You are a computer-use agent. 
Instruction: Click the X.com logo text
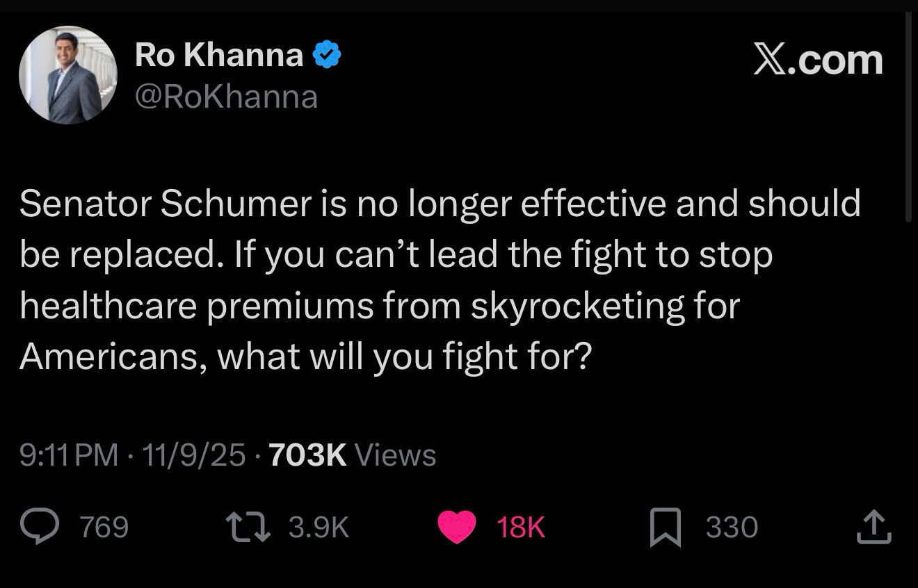818,60
